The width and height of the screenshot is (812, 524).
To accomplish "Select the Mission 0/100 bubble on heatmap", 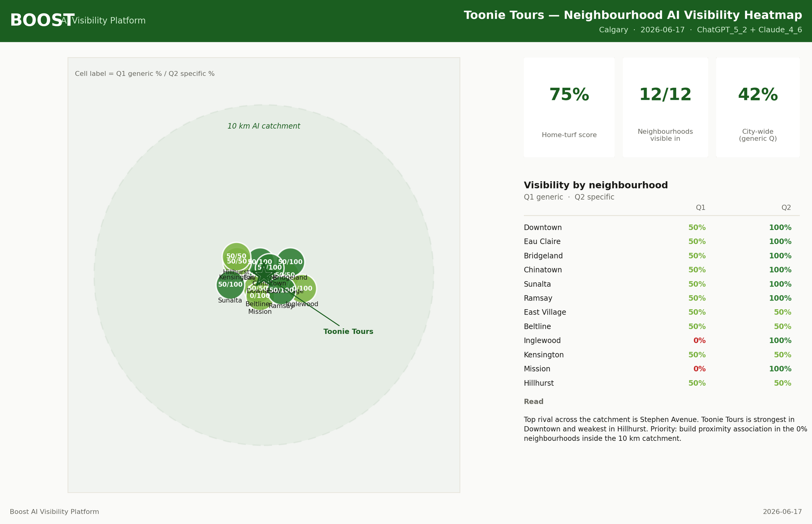I will [260, 296].
